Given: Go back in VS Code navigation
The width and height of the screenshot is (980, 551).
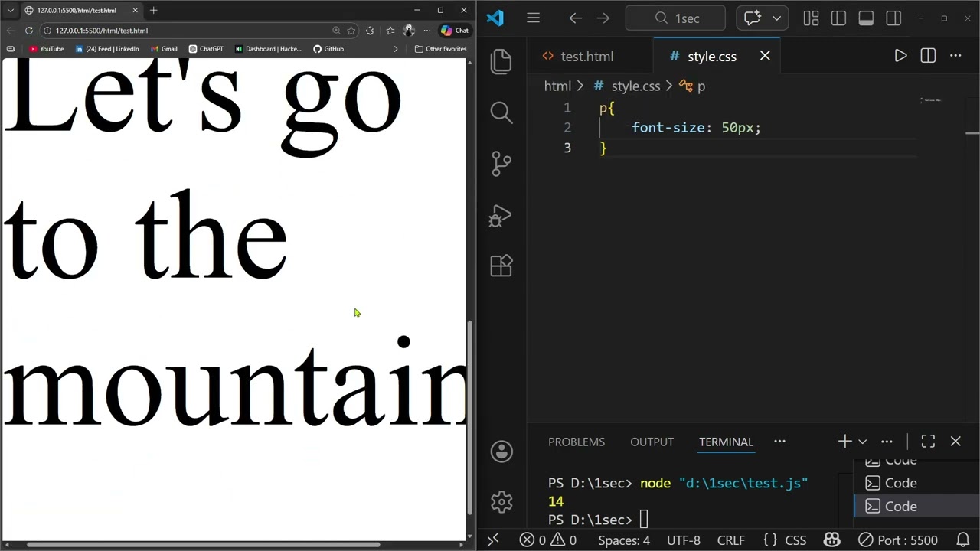Looking at the screenshot, I should 576,18.
